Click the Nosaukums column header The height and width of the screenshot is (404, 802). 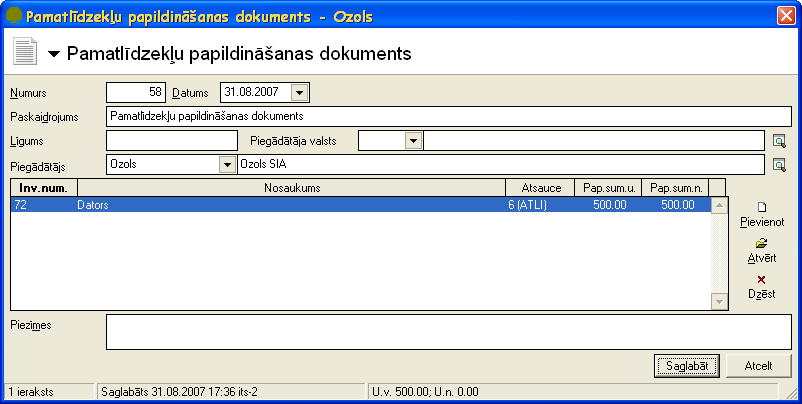pyautogui.click(x=292, y=188)
